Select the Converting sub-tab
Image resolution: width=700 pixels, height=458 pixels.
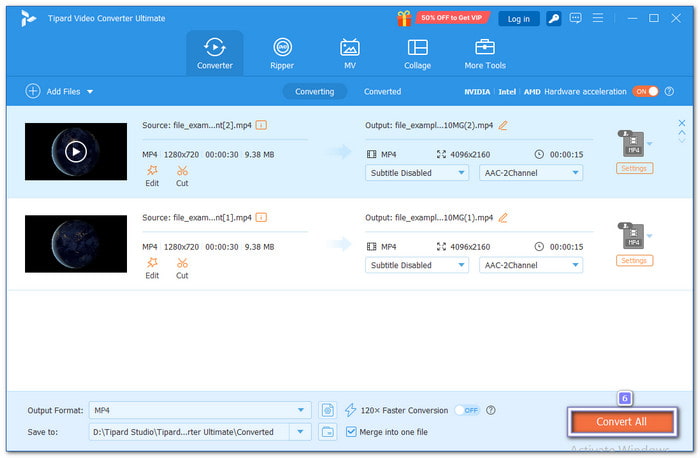pos(314,92)
